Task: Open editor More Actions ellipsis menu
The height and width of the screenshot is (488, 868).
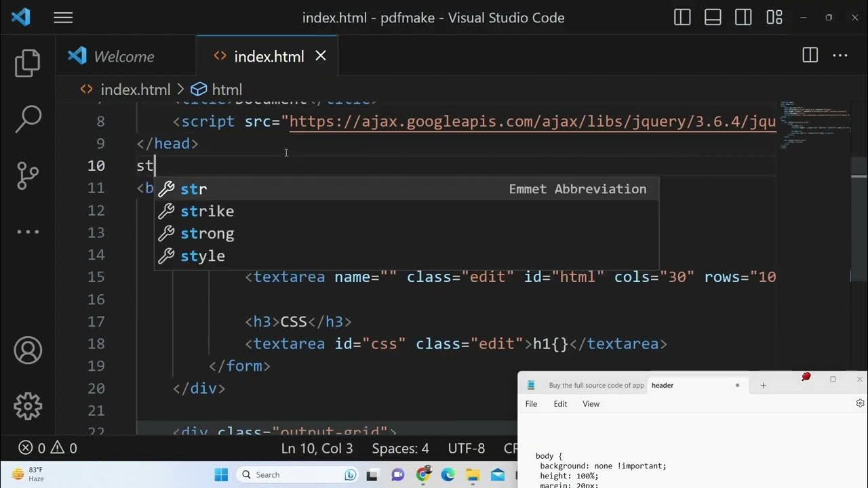Action: click(840, 56)
